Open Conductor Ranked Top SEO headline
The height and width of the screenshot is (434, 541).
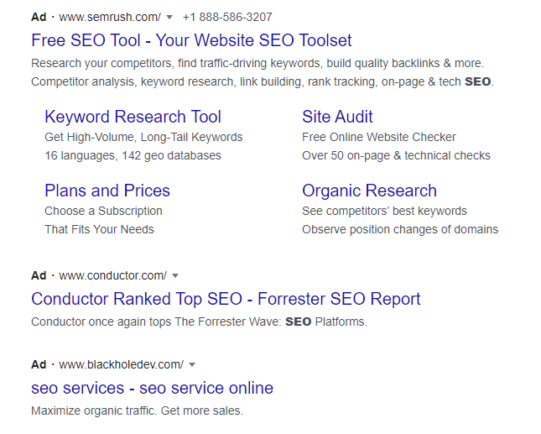click(226, 299)
